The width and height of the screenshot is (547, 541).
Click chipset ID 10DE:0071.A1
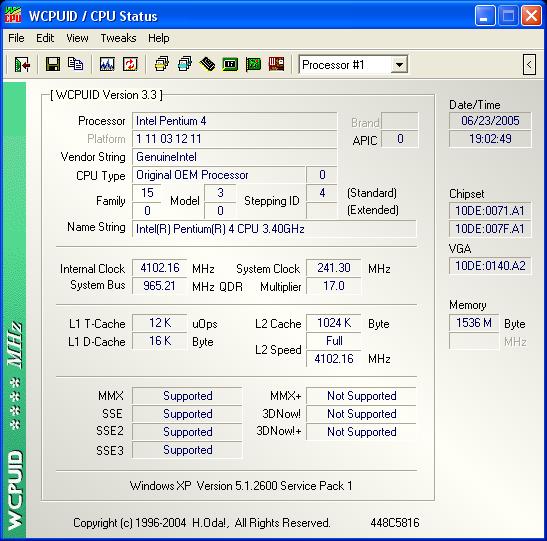(x=490, y=211)
